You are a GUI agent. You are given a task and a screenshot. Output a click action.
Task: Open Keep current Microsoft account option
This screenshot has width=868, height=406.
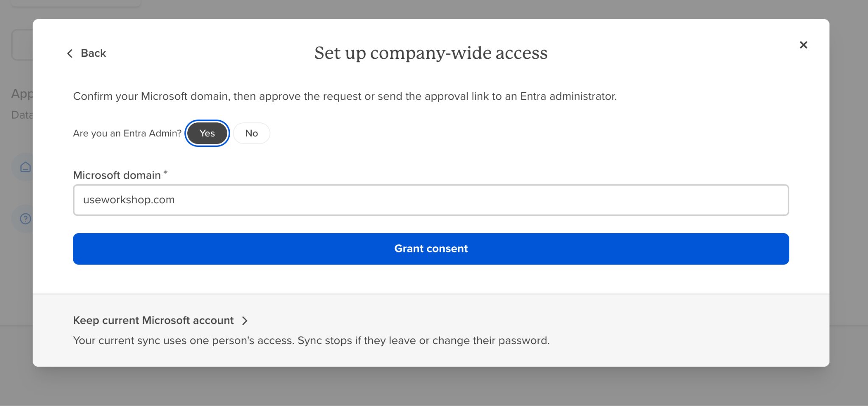point(153,320)
